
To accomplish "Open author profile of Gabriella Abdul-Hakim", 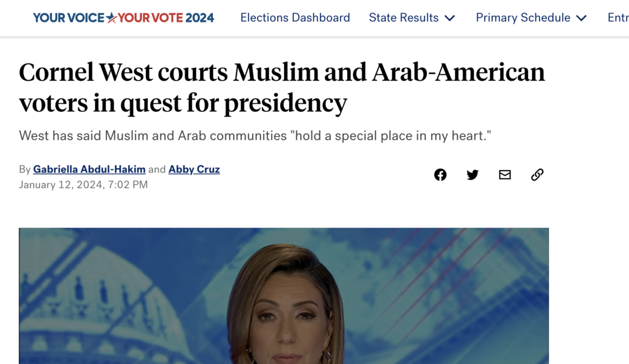I will (x=89, y=169).
